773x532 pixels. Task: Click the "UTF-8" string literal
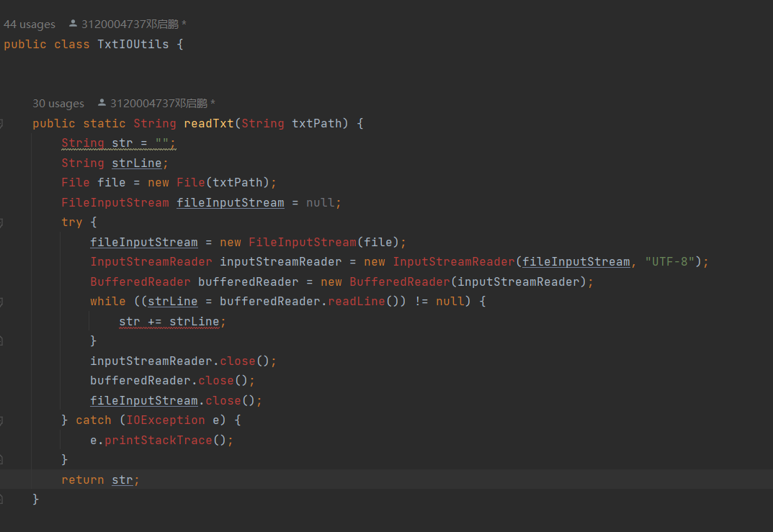coord(670,262)
